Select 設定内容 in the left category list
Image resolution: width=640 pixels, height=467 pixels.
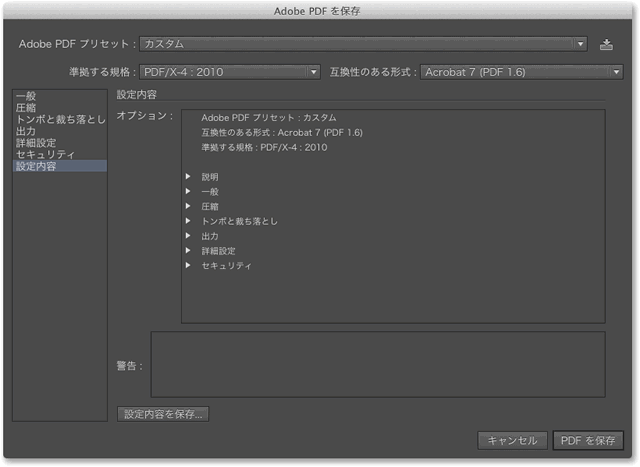[36, 166]
